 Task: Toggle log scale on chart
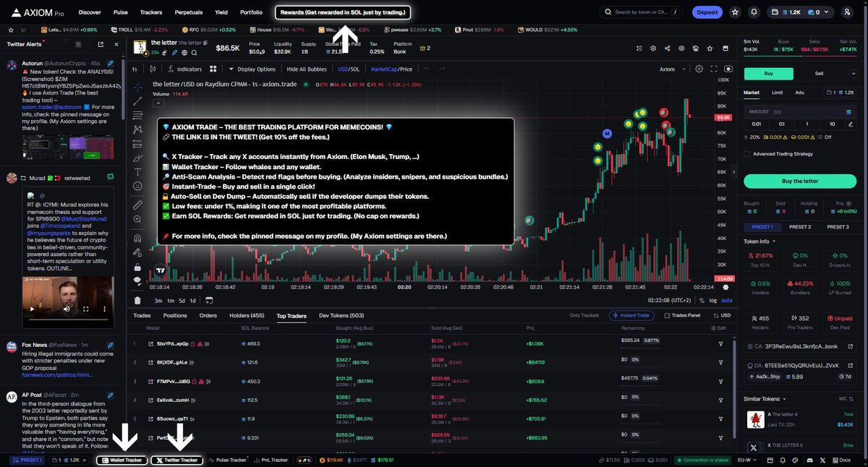(x=714, y=300)
